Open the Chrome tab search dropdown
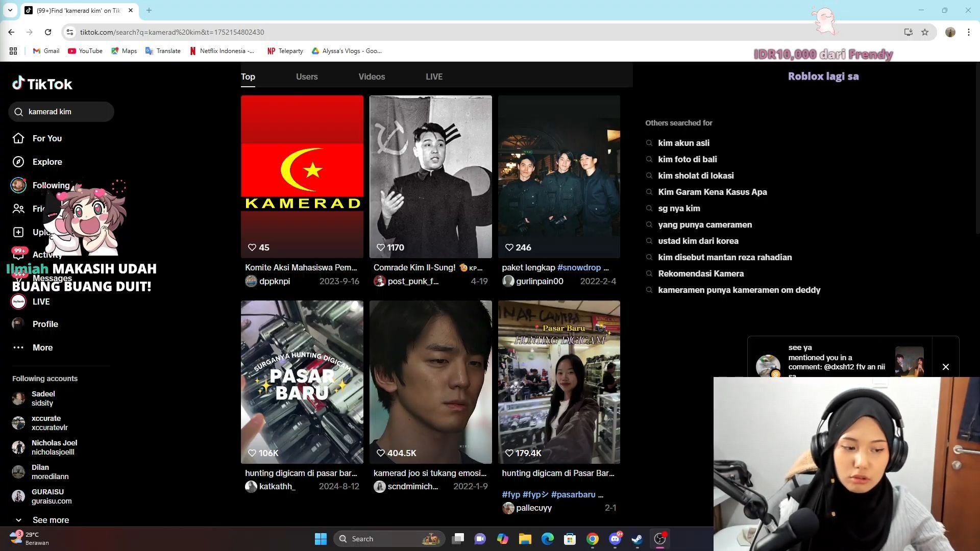This screenshot has height=551, width=980. pos(10,10)
